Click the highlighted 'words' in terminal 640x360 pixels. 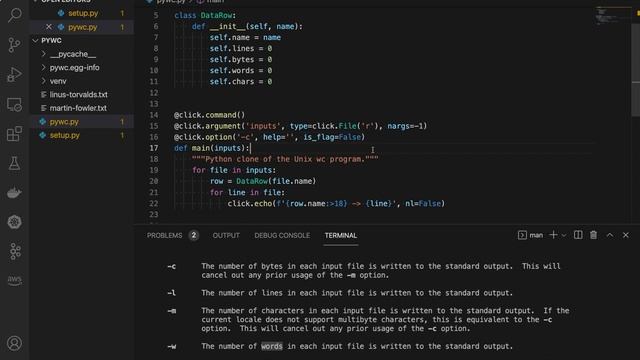(271, 346)
